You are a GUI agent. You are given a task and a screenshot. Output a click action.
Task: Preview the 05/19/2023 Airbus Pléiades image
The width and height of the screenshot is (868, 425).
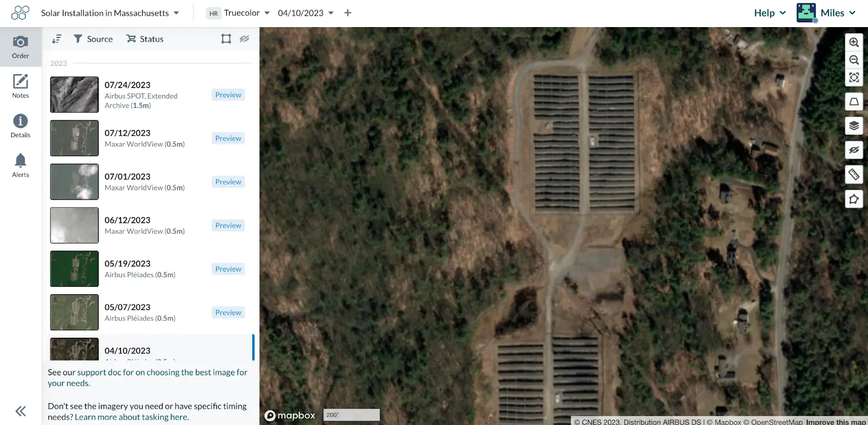coord(228,269)
